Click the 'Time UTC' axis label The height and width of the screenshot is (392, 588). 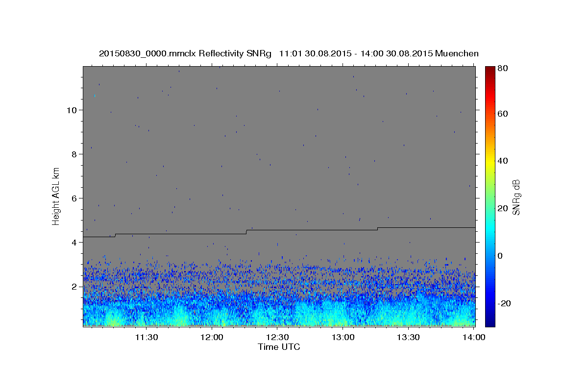tap(279, 347)
